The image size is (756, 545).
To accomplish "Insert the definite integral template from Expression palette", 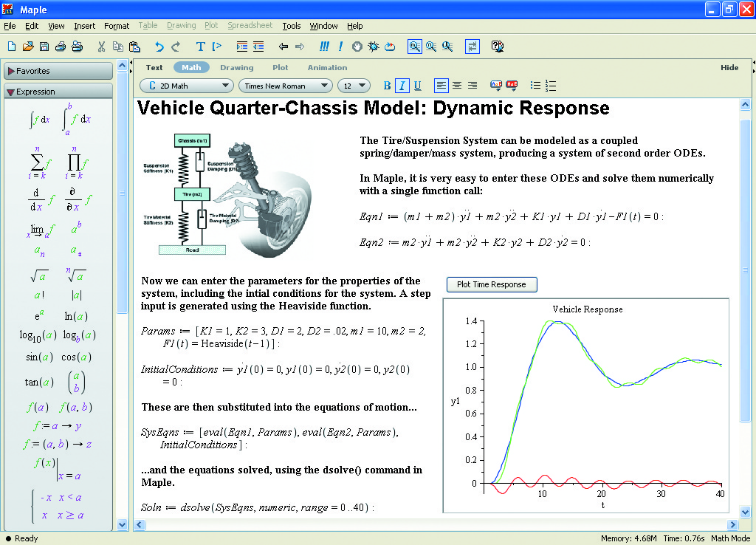I will click(x=76, y=117).
